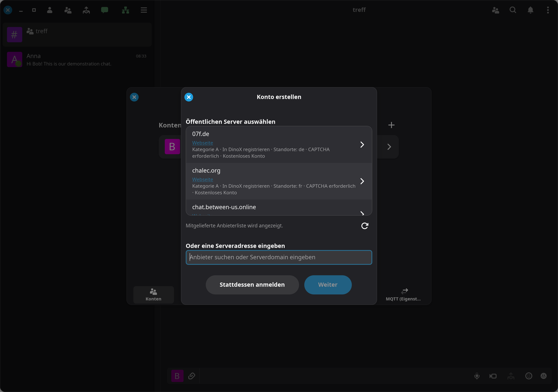
Task: Switch to the Konten tab
Action: point(153,295)
